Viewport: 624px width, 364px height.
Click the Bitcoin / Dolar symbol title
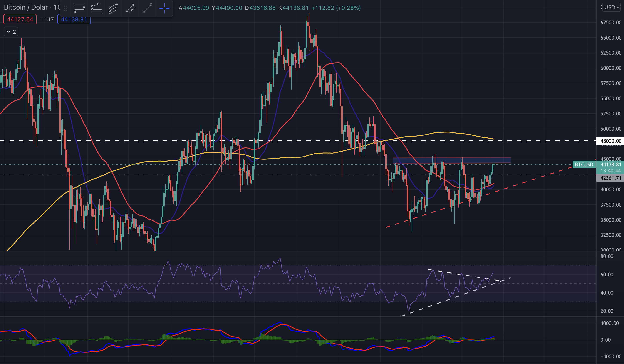tap(26, 7)
